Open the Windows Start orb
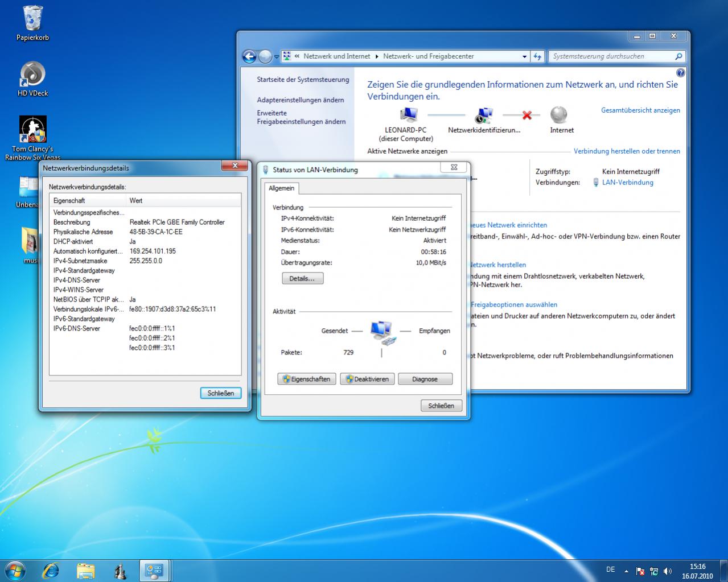This screenshot has width=728, height=582. (15, 571)
